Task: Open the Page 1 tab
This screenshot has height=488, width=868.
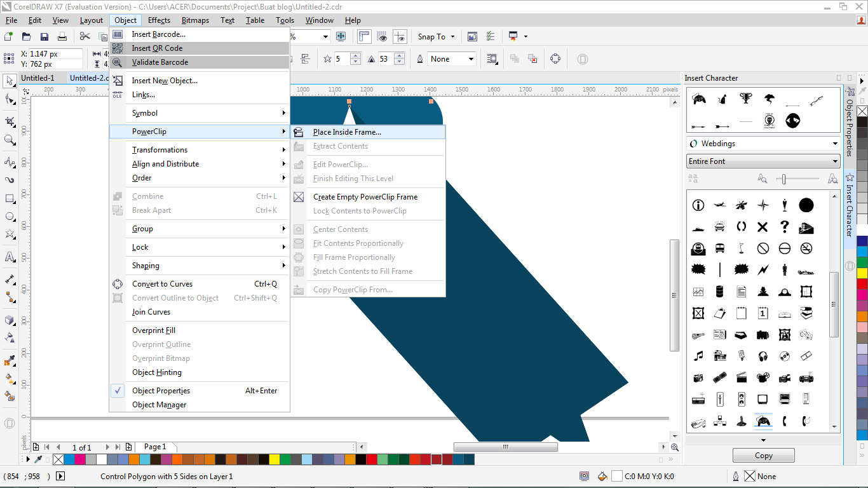Action: tap(155, 447)
